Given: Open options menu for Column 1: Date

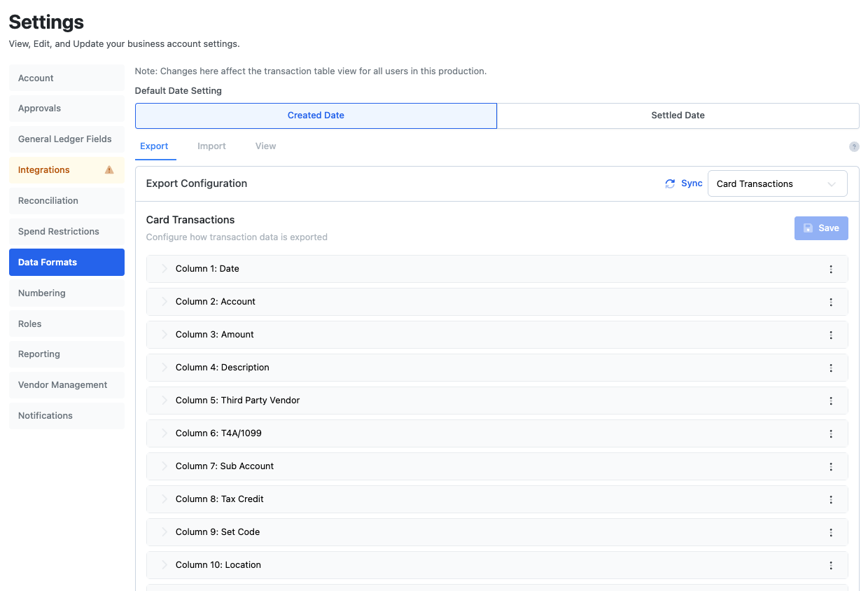Looking at the screenshot, I should pos(831,269).
